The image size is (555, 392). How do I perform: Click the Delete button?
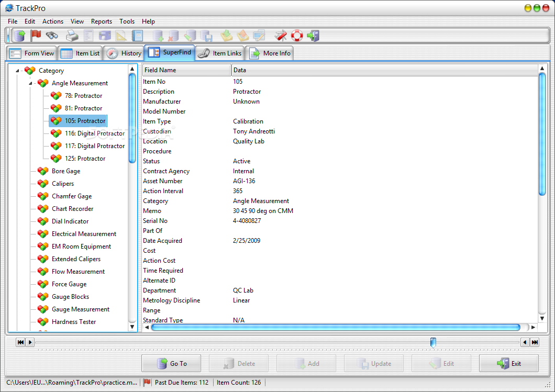coord(239,363)
